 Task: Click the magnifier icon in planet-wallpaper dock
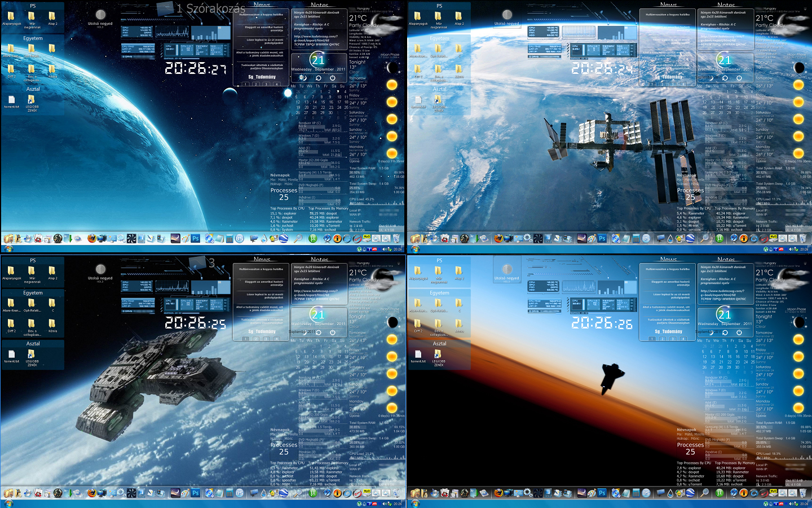tap(297, 238)
